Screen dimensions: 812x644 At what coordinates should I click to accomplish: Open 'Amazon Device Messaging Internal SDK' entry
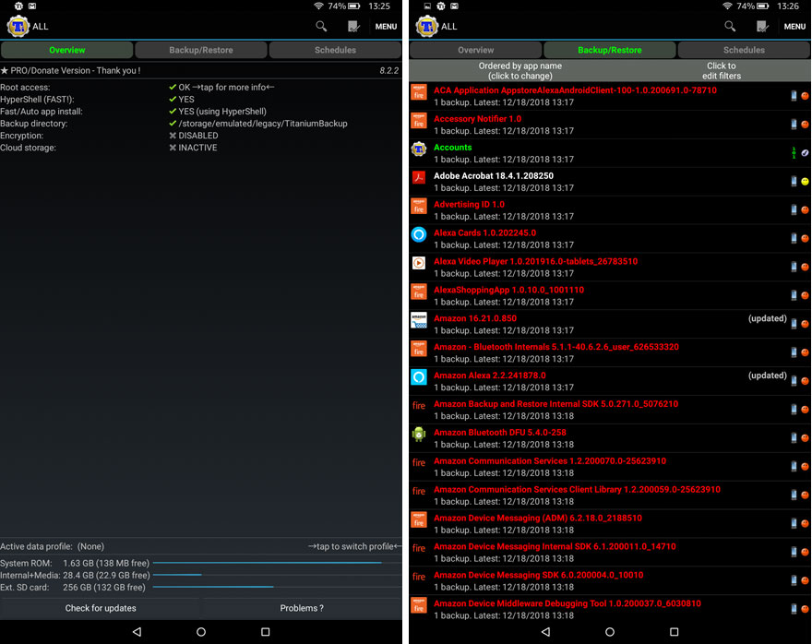coord(610,552)
